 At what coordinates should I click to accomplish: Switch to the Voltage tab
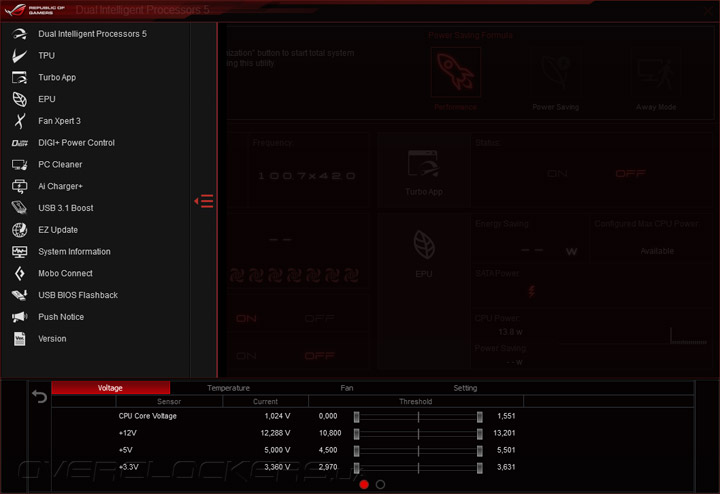coord(110,388)
